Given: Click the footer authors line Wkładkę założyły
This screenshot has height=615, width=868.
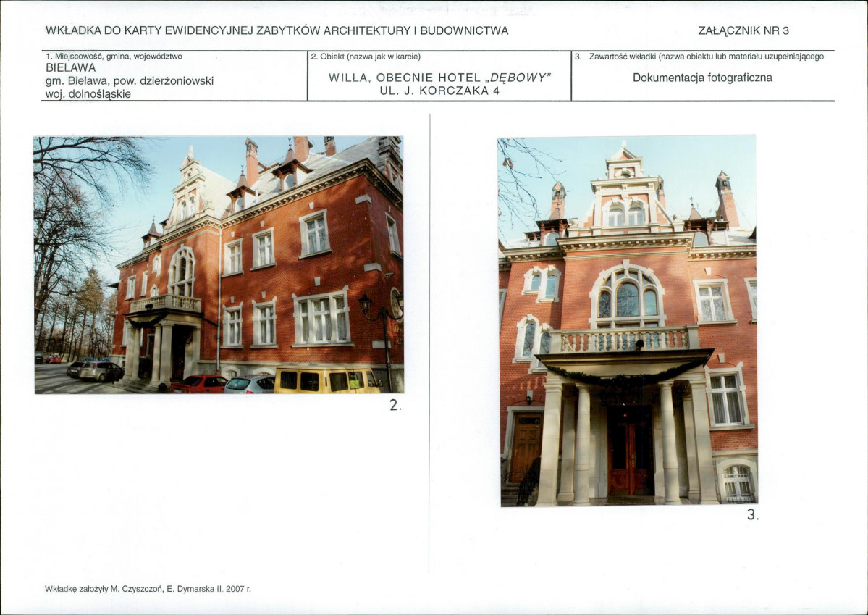Looking at the screenshot, I should point(148,589).
